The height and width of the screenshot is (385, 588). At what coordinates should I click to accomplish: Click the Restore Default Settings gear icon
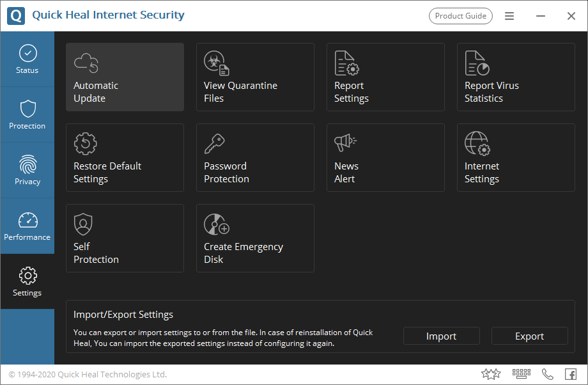(86, 143)
